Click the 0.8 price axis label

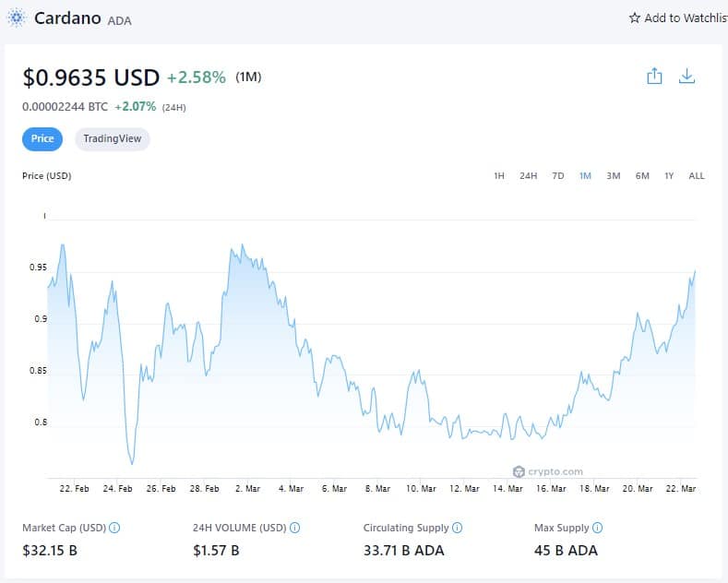(x=41, y=422)
